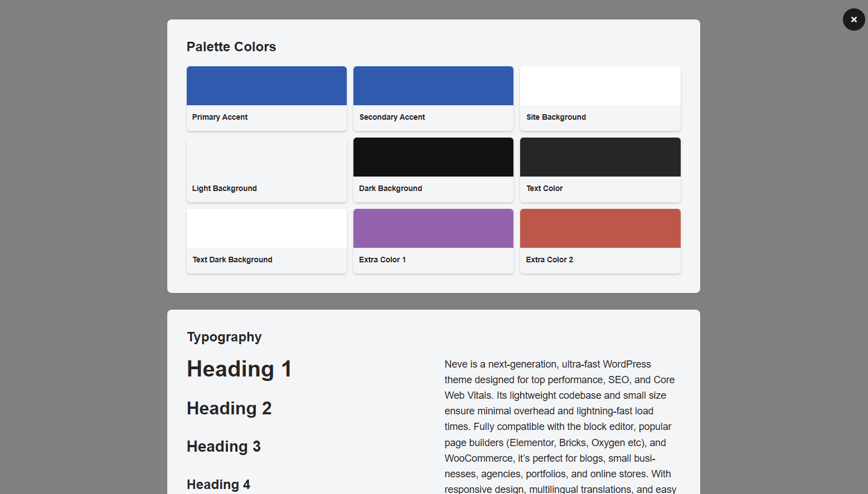Image resolution: width=868 pixels, height=494 pixels.
Task: Pick the red Extra Color 2 swatch
Action: click(x=600, y=228)
